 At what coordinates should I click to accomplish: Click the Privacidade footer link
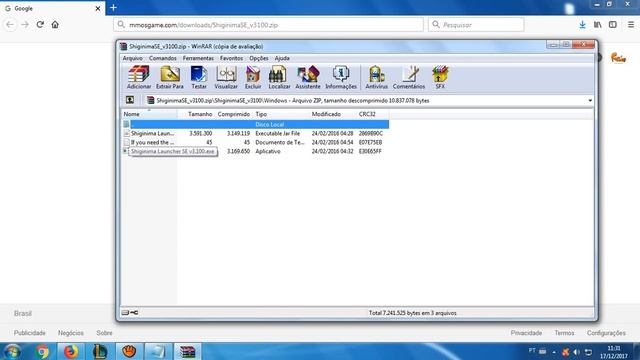[x=526, y=333]
